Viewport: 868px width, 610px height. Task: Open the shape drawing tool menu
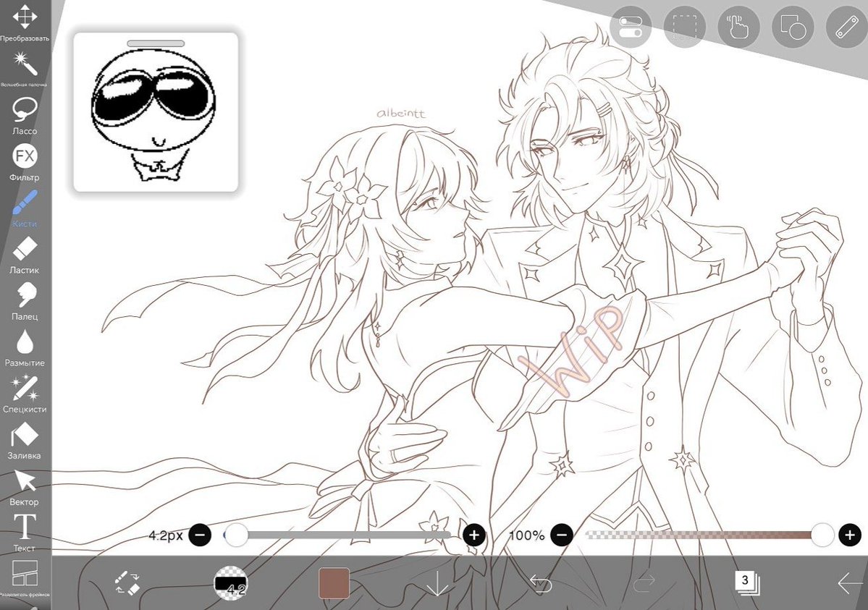[x=793, y=27]
